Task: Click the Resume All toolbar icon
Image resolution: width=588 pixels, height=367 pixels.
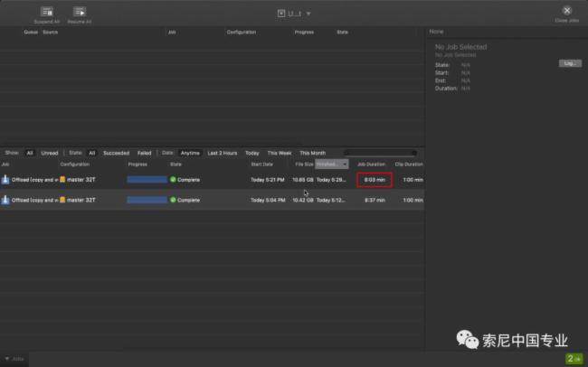Action: (80, 12)
